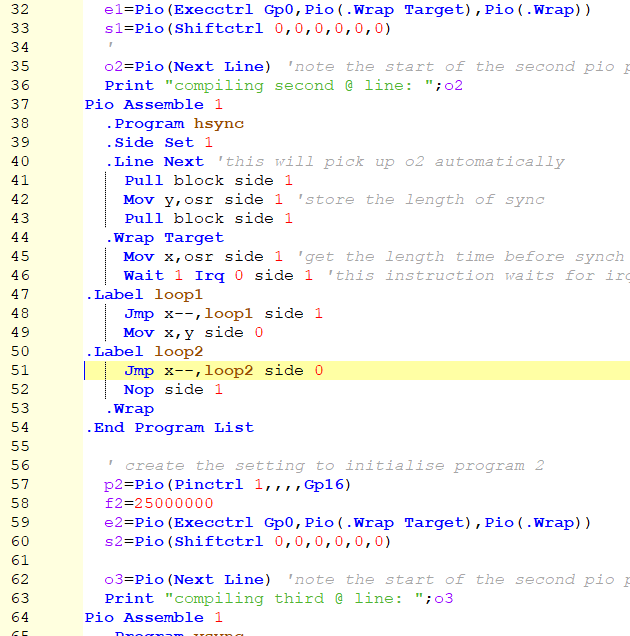This screenshot has height=636, width=630.
Task: Click '.Program hsync' text
Action: tap(174, 124)
